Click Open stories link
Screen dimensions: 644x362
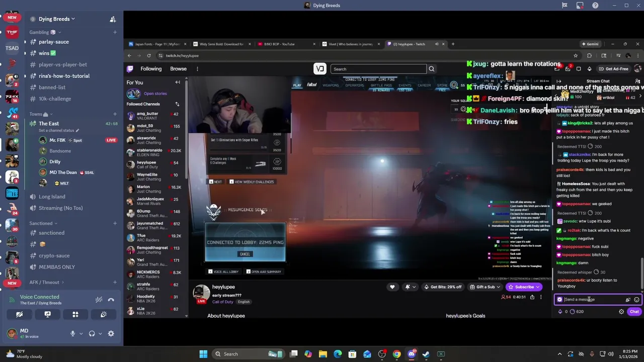coord(155,94)
